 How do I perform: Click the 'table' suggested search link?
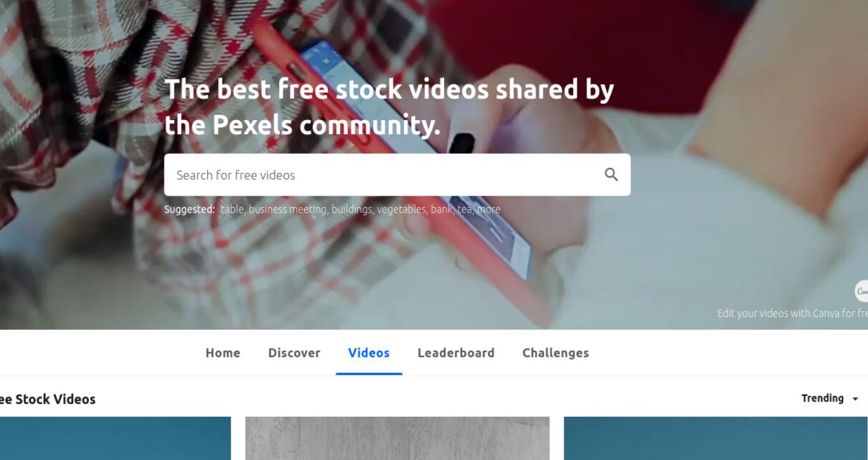click(233, 209)
